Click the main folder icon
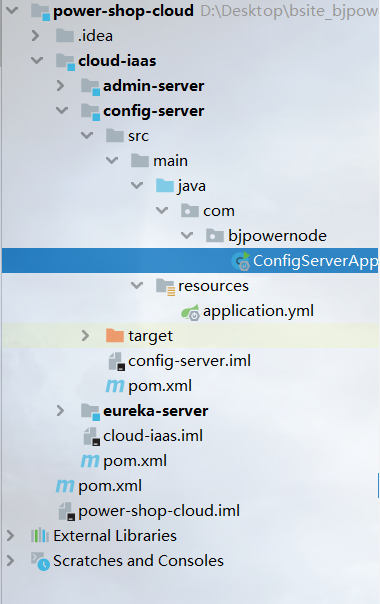The height and width of the screenshot is (604, 380). [x=140, y=161]
